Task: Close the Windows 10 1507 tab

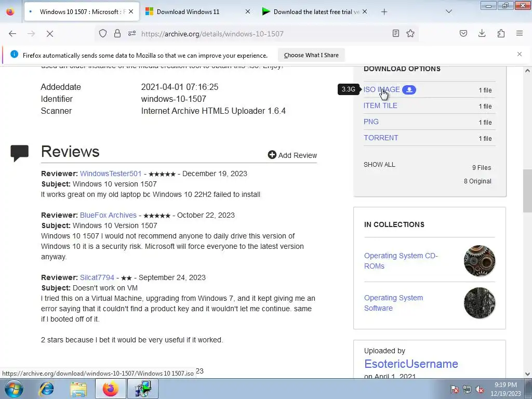Action: pos(131,11)
